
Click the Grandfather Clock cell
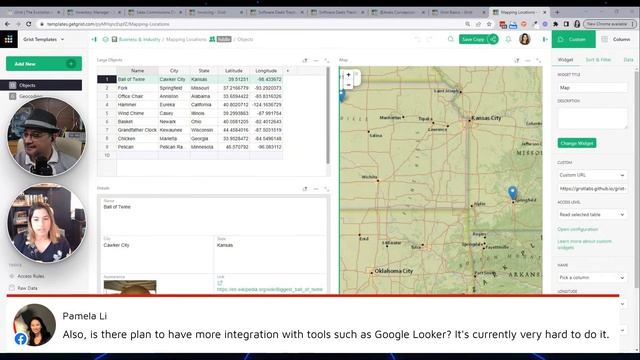pyautogui.click(x=138, y=130)
